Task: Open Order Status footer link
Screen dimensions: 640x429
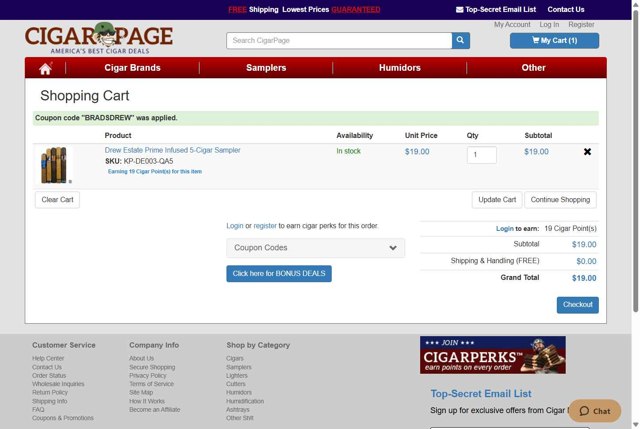Action: (x=49, y=376)
